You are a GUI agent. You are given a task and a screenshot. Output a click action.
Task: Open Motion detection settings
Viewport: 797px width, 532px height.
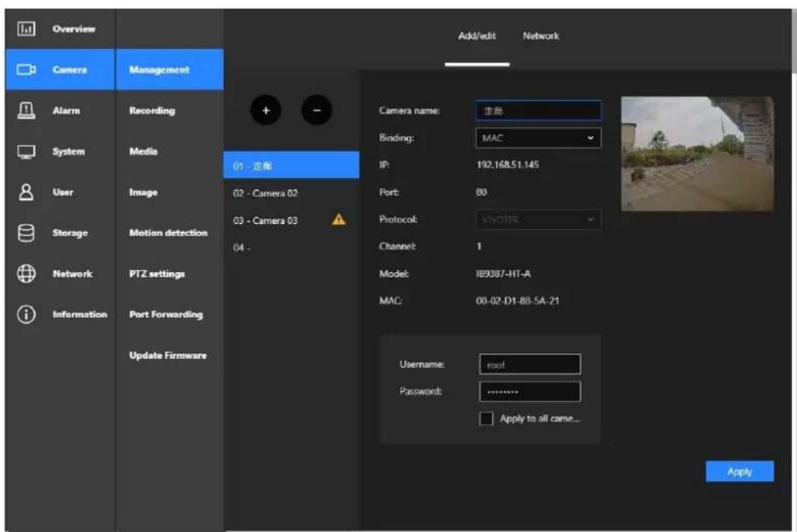point(168,233)
